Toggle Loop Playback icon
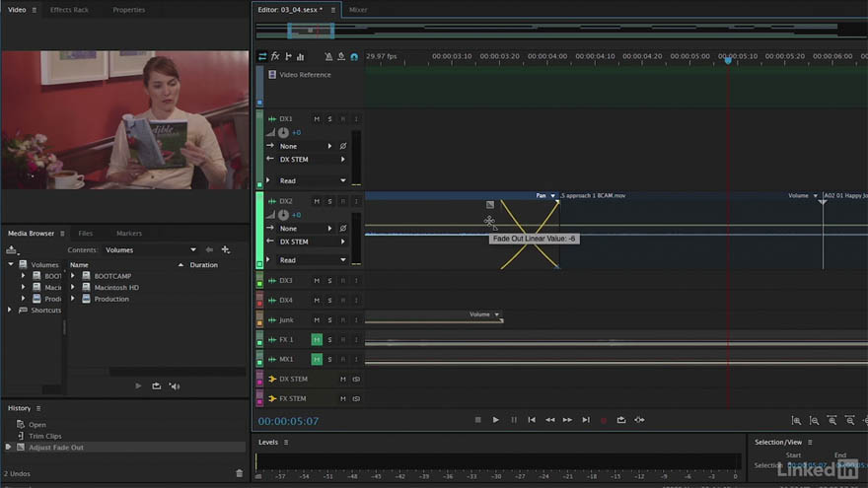Viewport: 868px width, 488px height. tap(621, 420)
